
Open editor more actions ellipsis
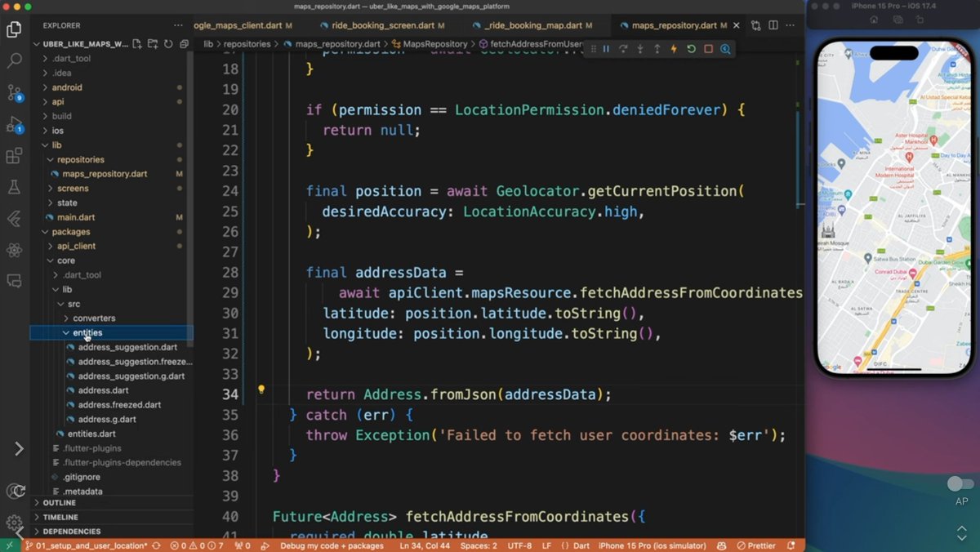click(x=790, y=25)
